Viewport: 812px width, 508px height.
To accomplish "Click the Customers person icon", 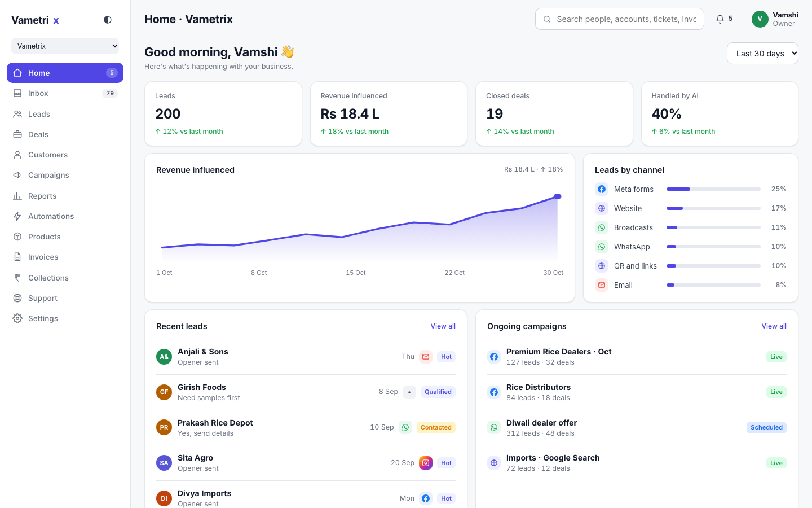I will pos(17,155).
